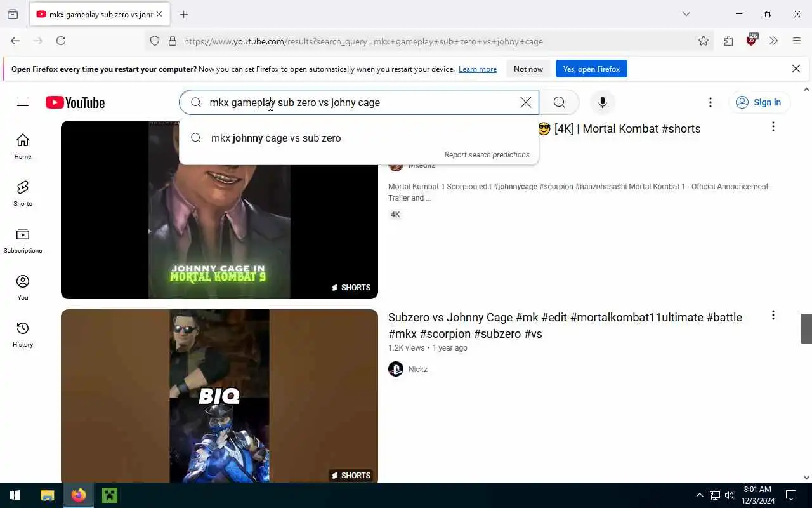
Task: Open the notification center icon
Action: click(x=791, y=495)
